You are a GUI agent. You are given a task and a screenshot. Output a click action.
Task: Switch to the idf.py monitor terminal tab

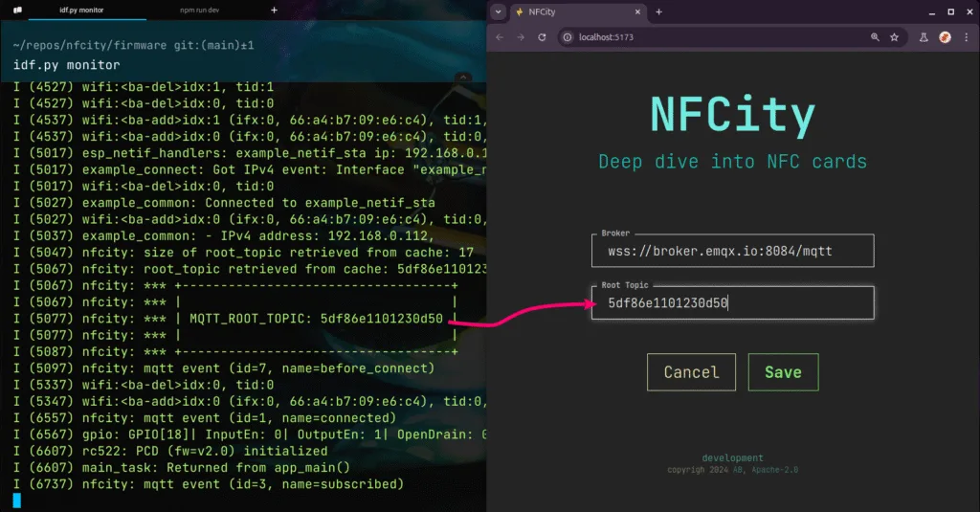coord(82,10)
